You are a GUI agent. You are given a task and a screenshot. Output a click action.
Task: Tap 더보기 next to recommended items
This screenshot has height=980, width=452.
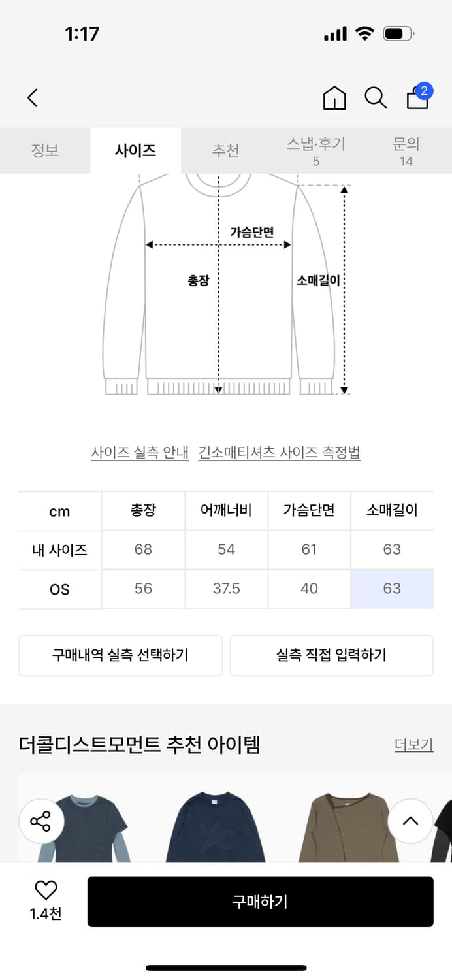tap(413, 745)
